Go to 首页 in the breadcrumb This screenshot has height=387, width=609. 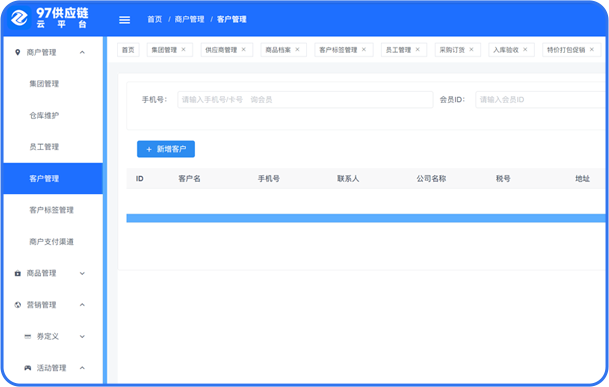(155, 19)
